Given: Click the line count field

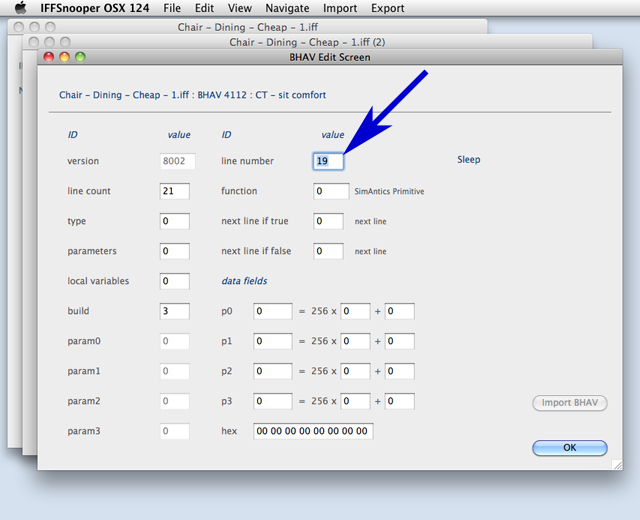Looking at the screenshot, I should click(x=174, y=191).
